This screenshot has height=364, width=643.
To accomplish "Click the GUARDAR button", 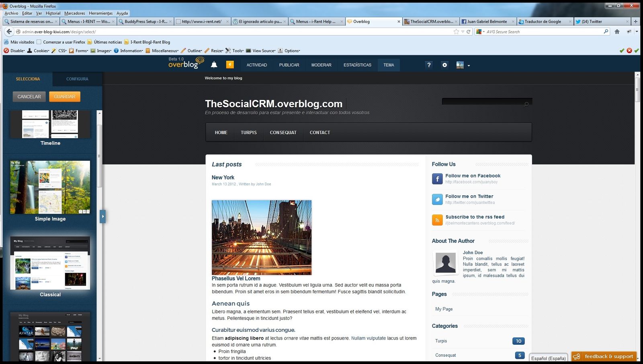I will click(65, 96).
